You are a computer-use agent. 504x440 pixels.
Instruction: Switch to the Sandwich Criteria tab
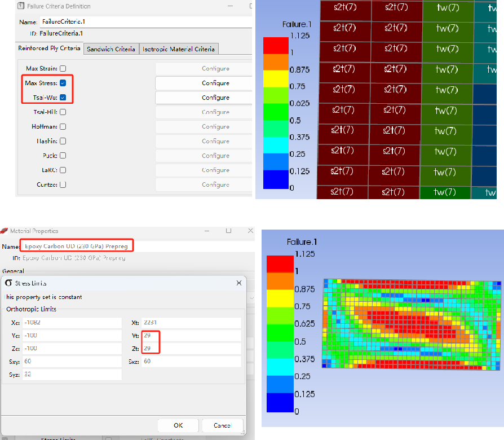[111, 49]
